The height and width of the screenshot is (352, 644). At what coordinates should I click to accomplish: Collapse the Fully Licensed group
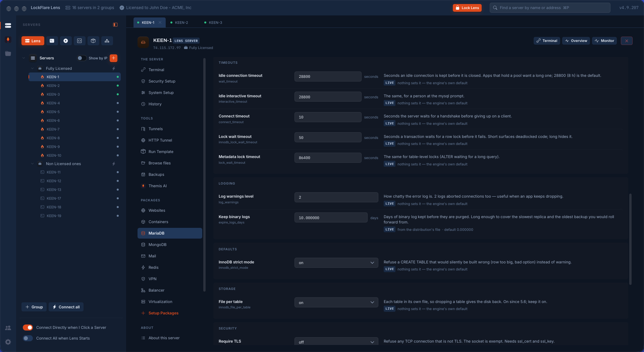tap(32, 68)
